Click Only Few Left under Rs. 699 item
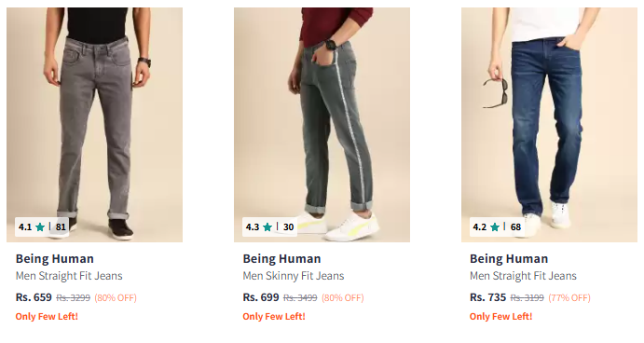Image resolution: width=644 pixels, height=343 pixels. point(274,316)
